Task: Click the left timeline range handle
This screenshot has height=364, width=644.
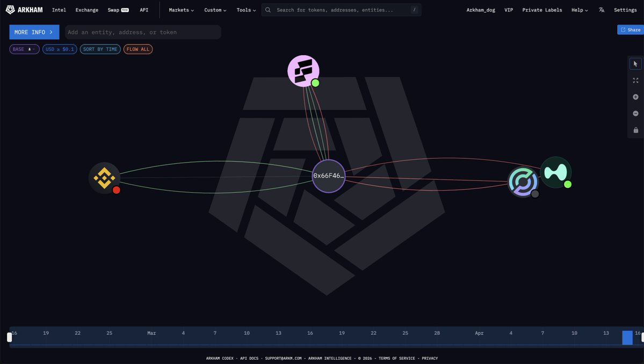Action: click(10, 337)
